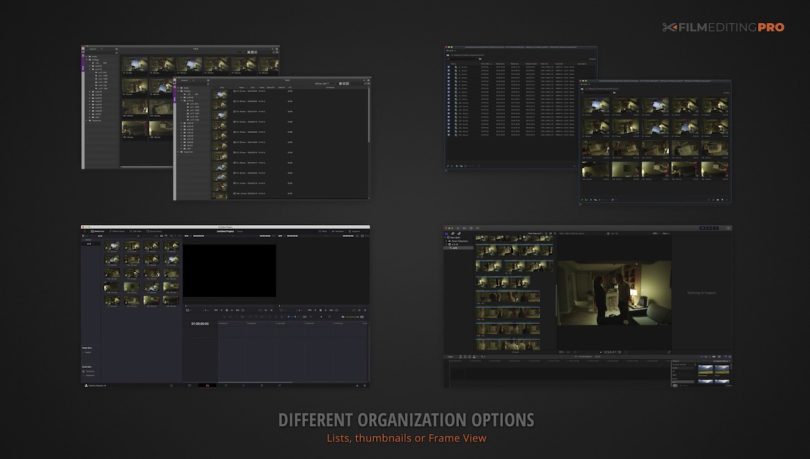
Task: Toggle the Media Pool button in Resolve toolbar
Action: click(98, 231)
